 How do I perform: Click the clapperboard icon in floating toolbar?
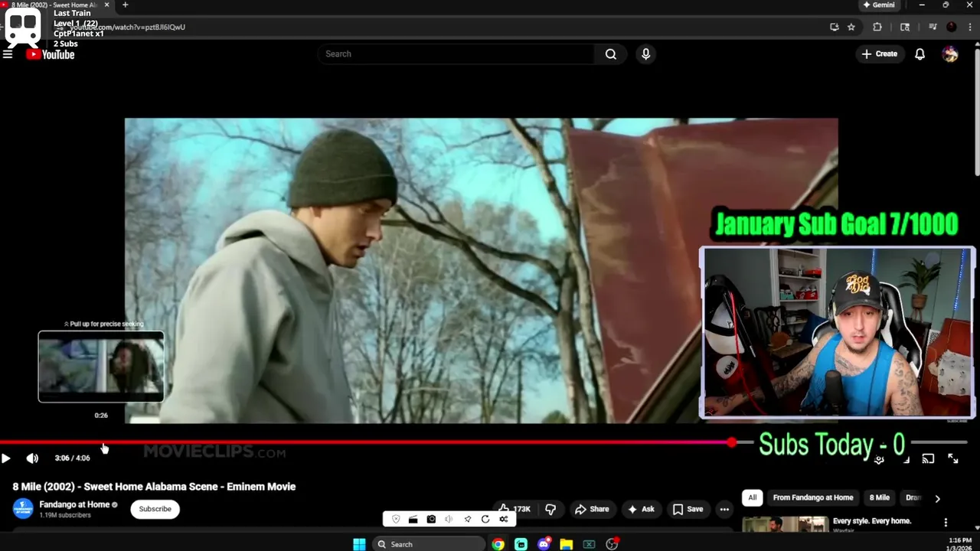(x=413, y=519)
